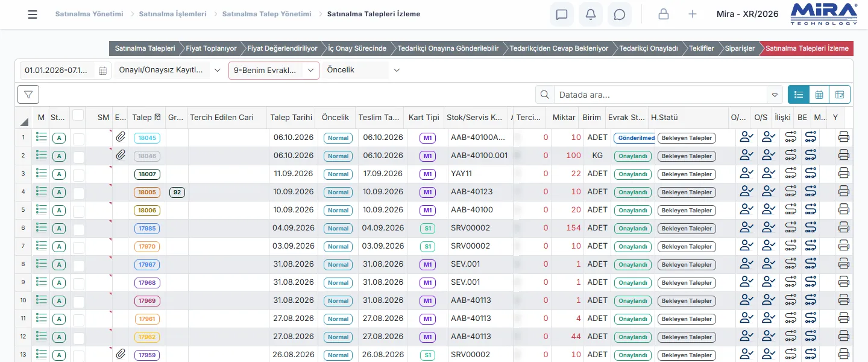The image size is (868, 362).
Task: Go to the Tedarikçiden Cevap Bekleniyor tab
Action: 559,48
